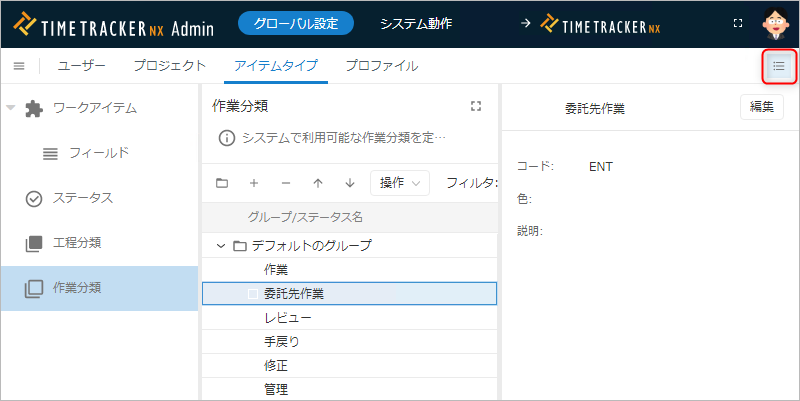This screenshot has height=401, width=800.
Task: Open the 操作 dropdown
Action: 399,183
